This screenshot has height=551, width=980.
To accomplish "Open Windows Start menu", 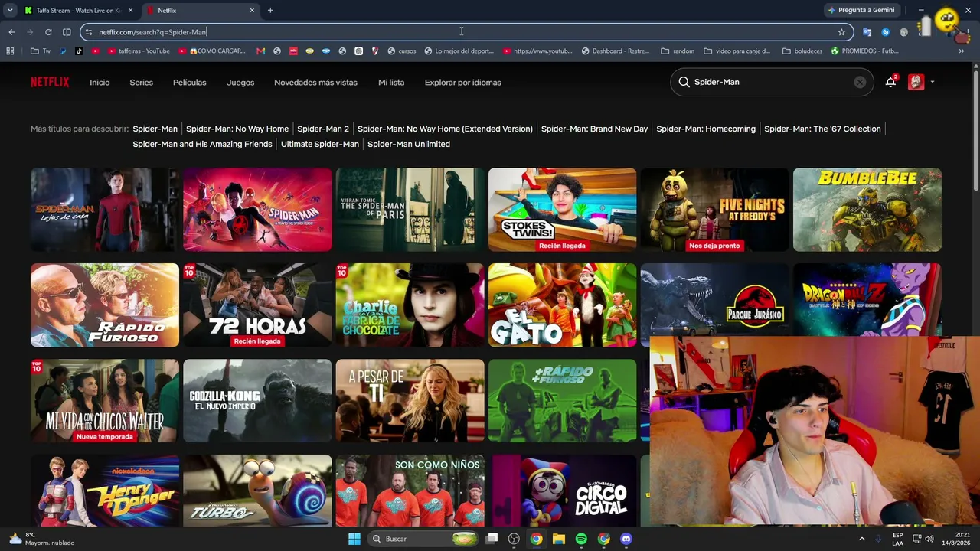I will (354, 539).
